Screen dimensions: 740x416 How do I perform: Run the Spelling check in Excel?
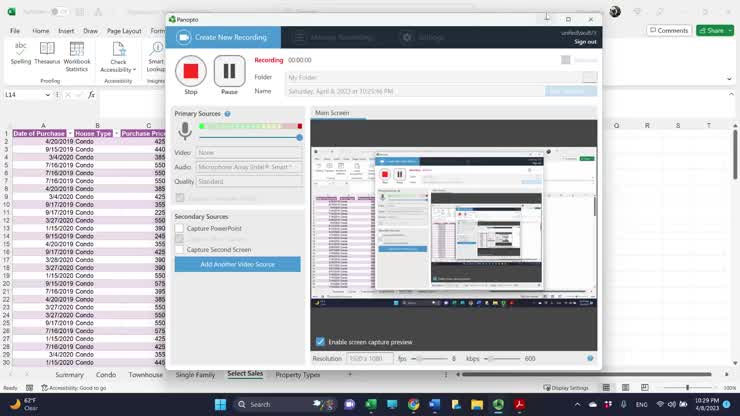[x=21, y=53]
